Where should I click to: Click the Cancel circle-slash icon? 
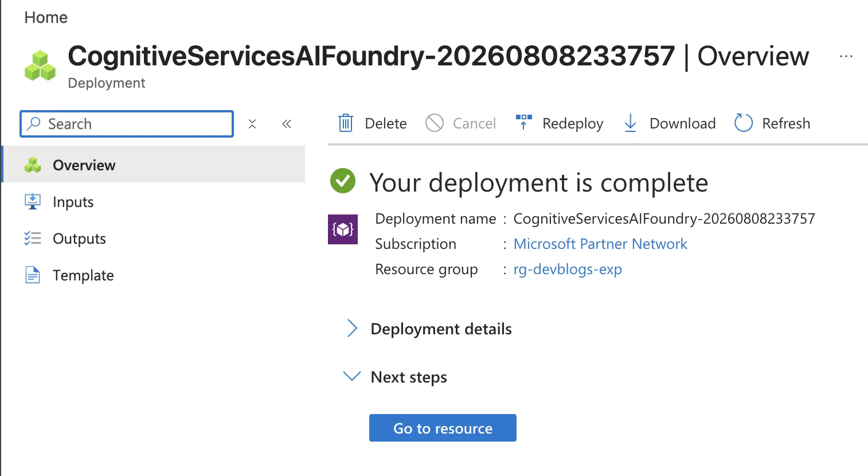tap(435, 123)
